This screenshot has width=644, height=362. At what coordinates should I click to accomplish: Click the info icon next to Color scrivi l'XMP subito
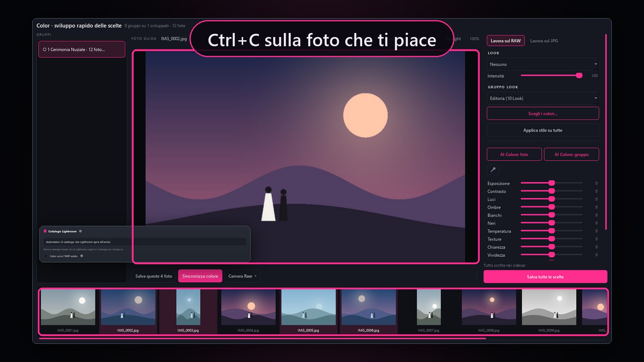82,256
